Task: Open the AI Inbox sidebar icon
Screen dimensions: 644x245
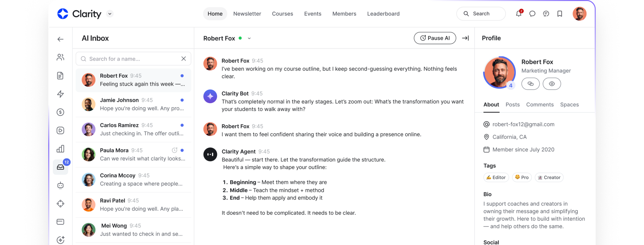Action: click(x=60, y=167)
